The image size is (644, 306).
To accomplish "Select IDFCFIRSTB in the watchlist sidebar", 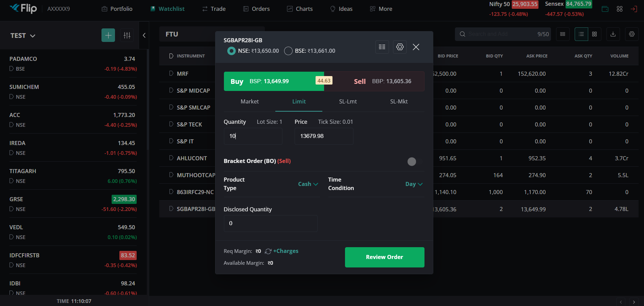I will (x=73, y=260).
